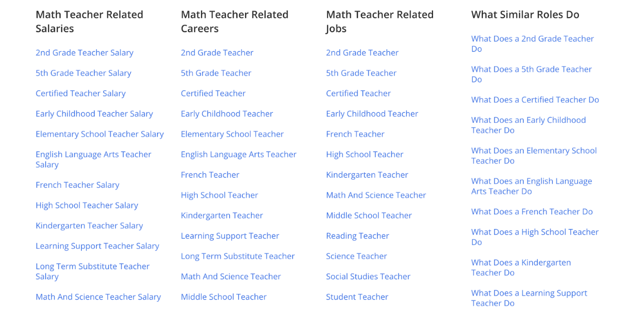
Task: Click Middle School Teacher under Related Careers
Action: click(224, 297)
